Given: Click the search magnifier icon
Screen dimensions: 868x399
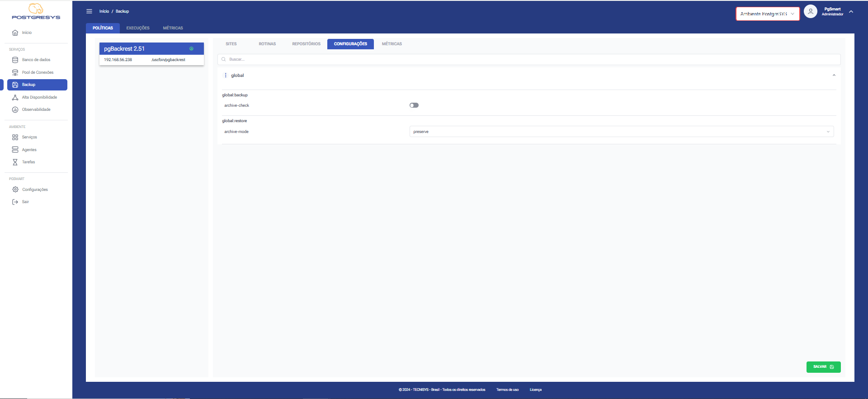Looking at the screenshot, I should click(223, 59).
